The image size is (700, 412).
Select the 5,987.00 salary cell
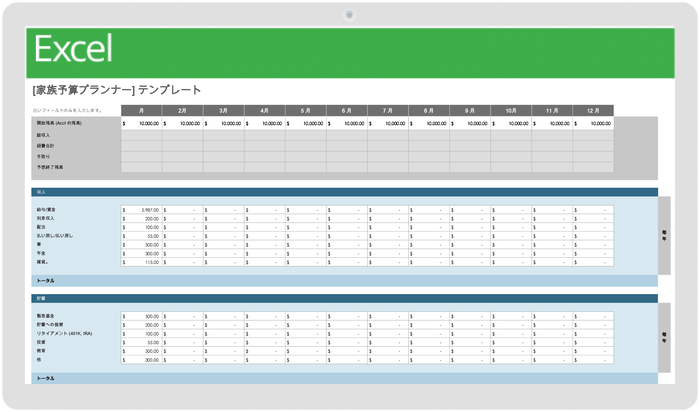(x=142, y=210)
